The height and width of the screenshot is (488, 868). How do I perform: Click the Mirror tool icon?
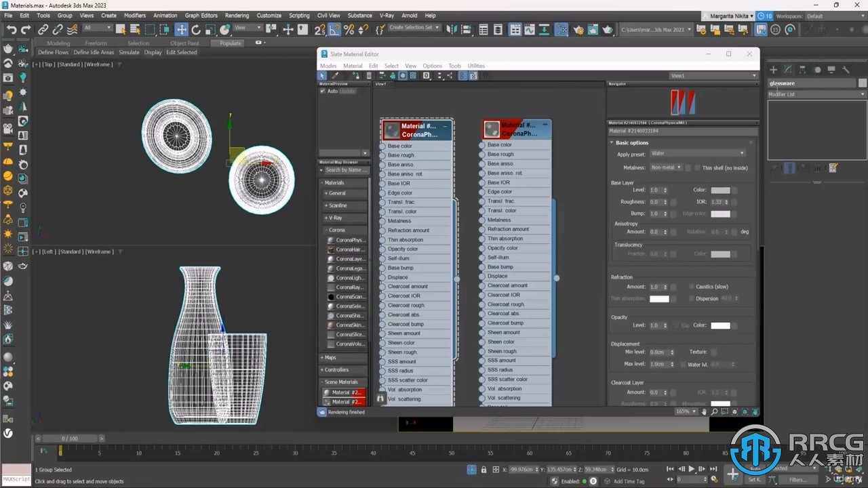(x=452, y=29)
